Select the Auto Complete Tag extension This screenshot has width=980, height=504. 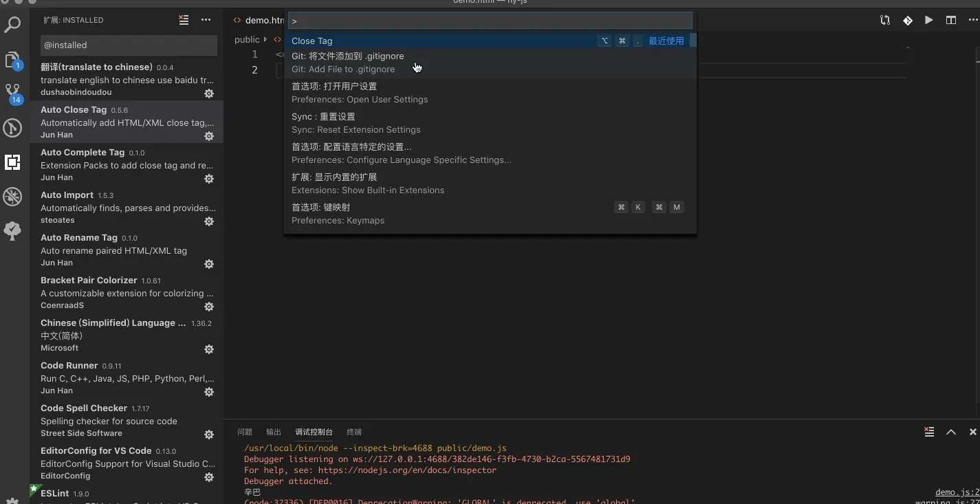coord(127,165)
